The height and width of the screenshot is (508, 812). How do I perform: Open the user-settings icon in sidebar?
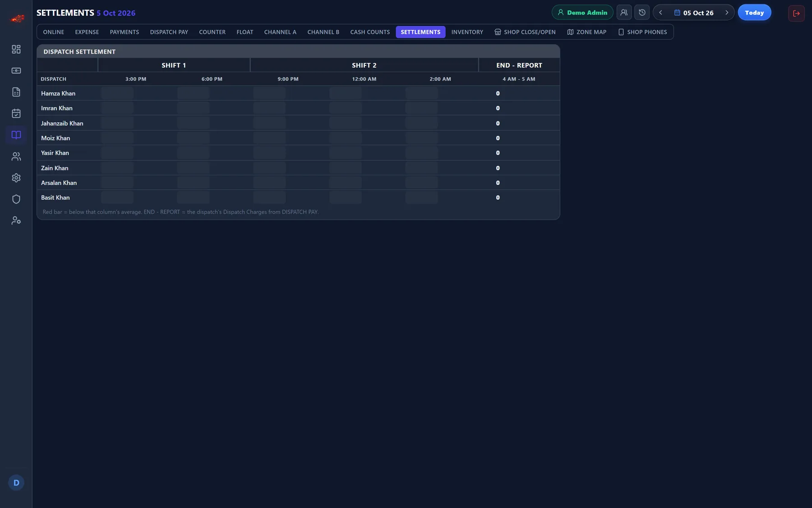pyautogui.click(x=16, y=221)
